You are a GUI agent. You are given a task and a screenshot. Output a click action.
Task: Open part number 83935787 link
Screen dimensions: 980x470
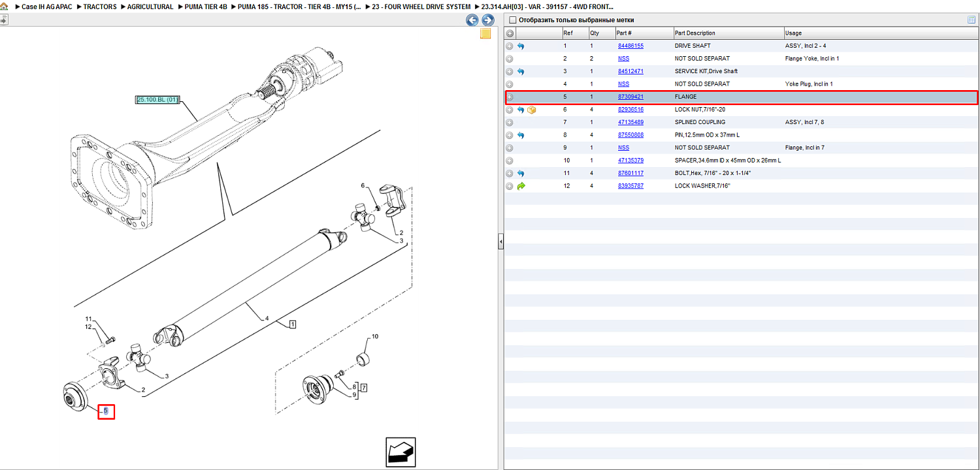click(x=630, y=186)
